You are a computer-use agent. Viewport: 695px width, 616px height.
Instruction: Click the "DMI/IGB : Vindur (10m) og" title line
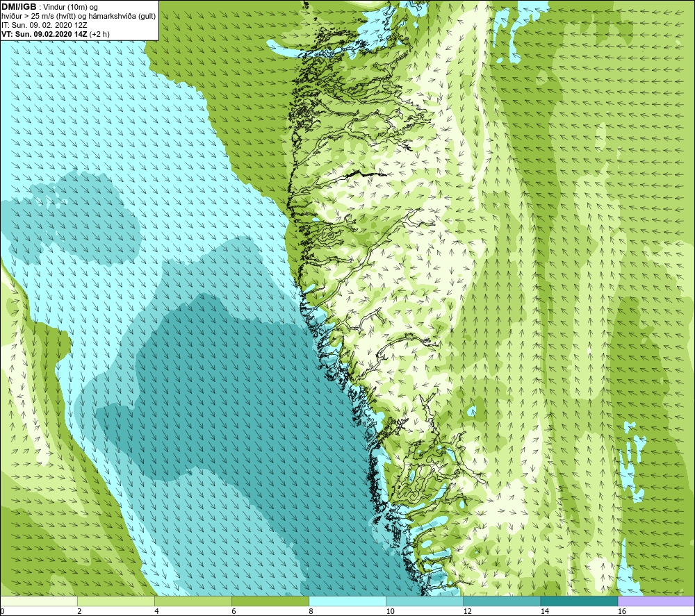click(x=49, y=7)
